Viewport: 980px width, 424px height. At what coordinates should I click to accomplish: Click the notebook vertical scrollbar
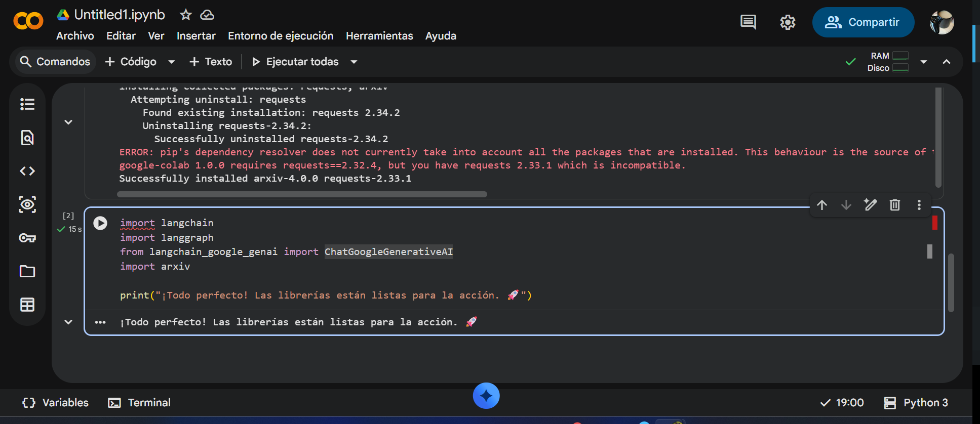951,282
